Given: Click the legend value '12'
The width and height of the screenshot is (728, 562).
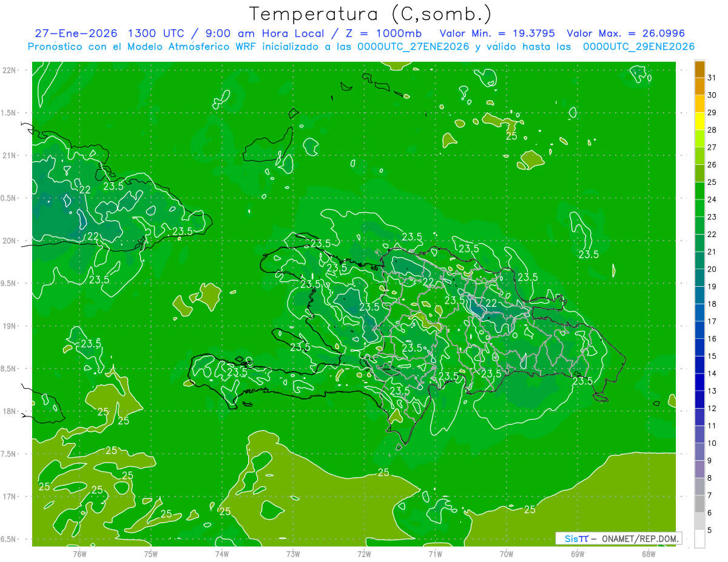Looking at the screenshot, I should coord(712,409).
